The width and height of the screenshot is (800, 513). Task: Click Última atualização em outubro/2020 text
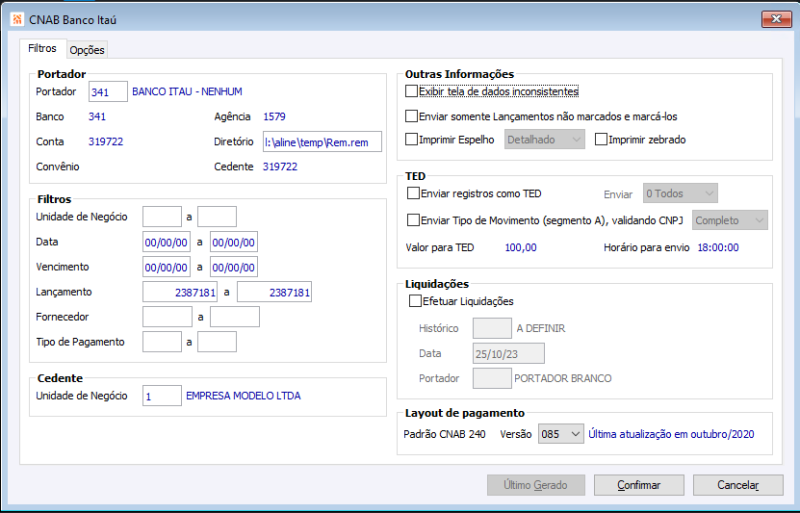(x=671, y=434)
